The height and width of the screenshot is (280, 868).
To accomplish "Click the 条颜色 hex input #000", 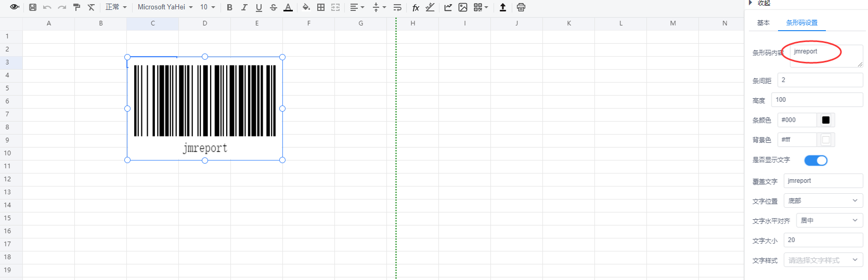I will 797,120.
